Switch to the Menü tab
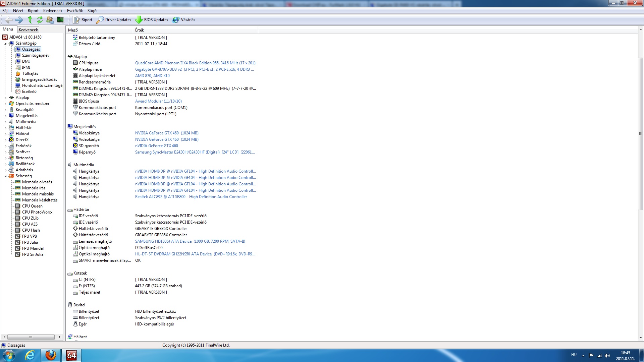 click(x=8, y=29)
